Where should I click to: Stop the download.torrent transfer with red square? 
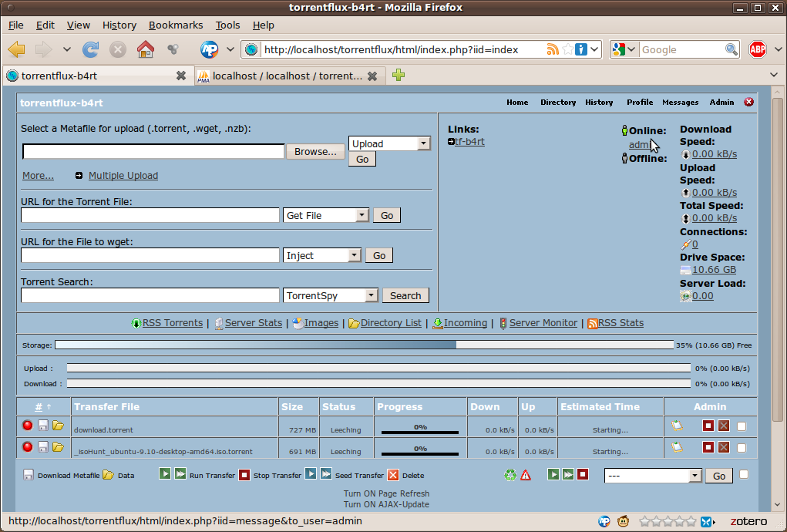pyautogui.click(x=708, y=426)
